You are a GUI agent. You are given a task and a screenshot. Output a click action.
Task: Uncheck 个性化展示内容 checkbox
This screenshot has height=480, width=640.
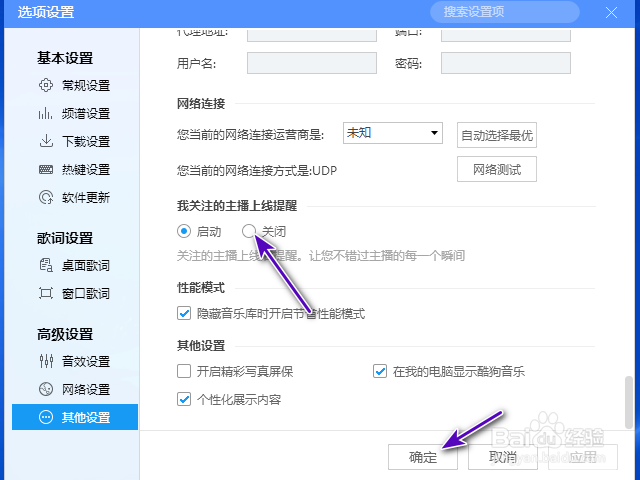[x=184, y=399]
